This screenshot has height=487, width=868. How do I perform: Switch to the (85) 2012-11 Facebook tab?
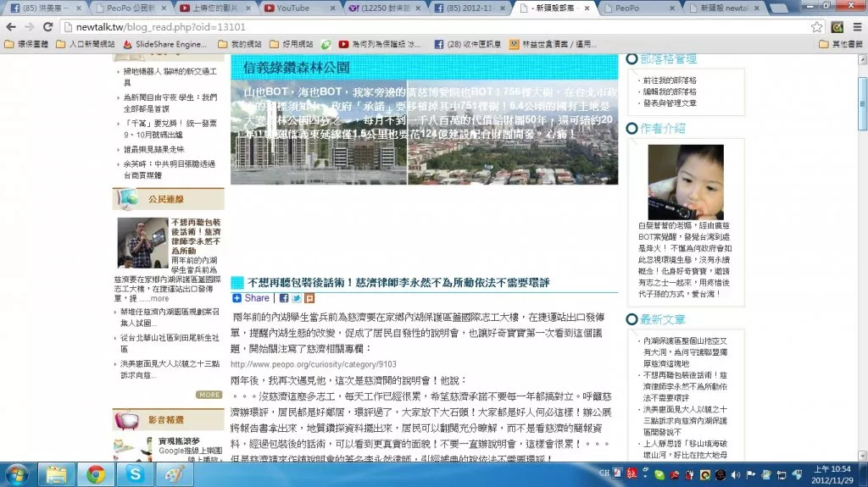469,8
